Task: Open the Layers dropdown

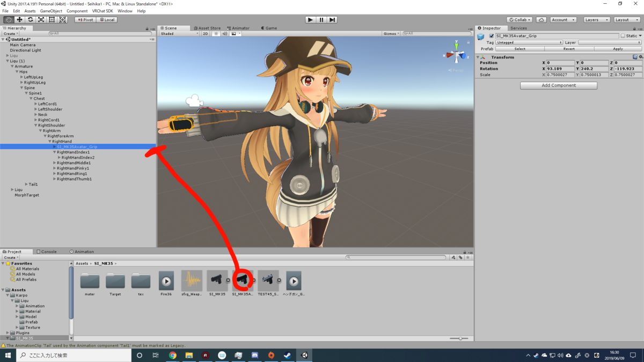Action: pos(597,20)
